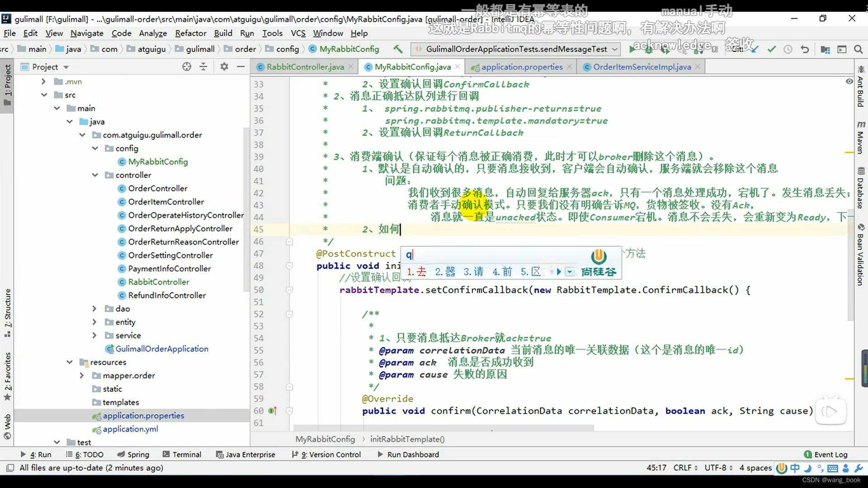The height and width of the screenshot is (488, 868).
Task: Toggle IME Chinese/English mode
Action: click(795, 468)
